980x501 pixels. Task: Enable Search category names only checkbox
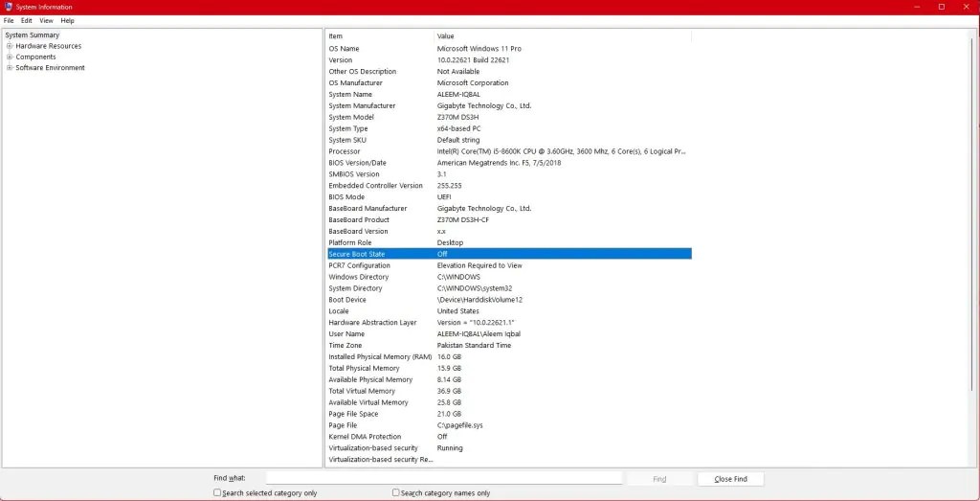click(x=395, y=493)
